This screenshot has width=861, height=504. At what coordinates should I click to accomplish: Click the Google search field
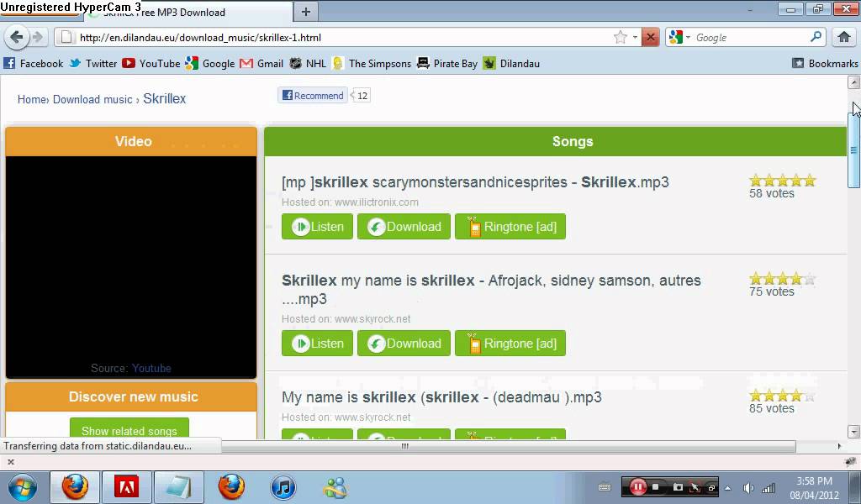(751, 37)
